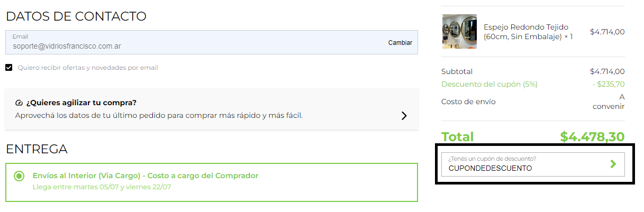Click the "¿Quieres agilizar tu compra?" heading
Screen dimensions: 644x212
point(81,103)
